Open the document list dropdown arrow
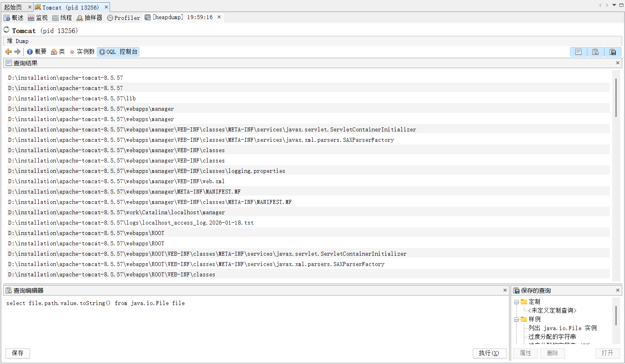The width and height of the screenshot is (625, 364). [614, 5]
